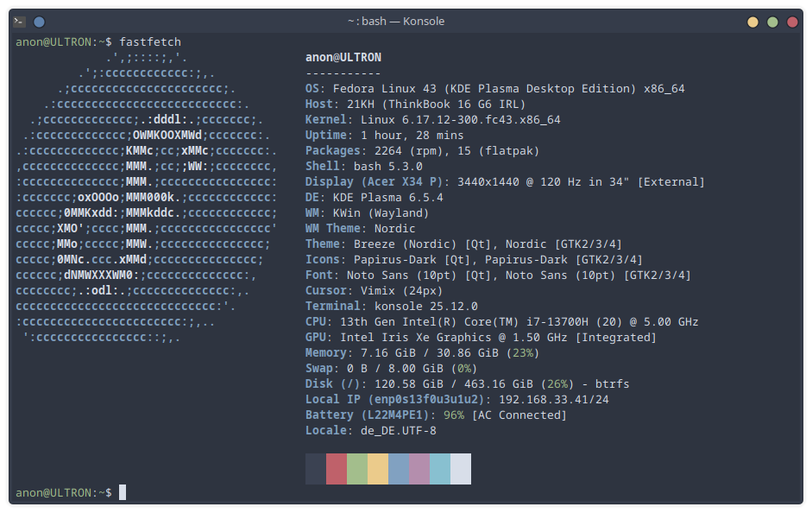Click 'Intel Iris Xe Graphics' GPU value
This screenshot has width=812, height=513.
[x=416, y=338]
